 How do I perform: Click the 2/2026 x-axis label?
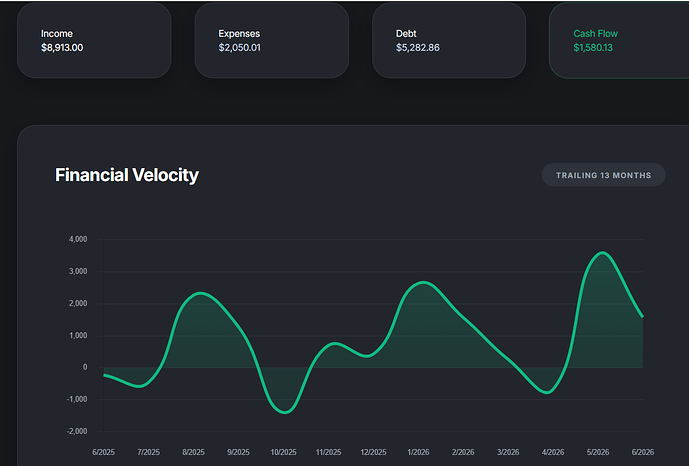[x=463, y=452]
